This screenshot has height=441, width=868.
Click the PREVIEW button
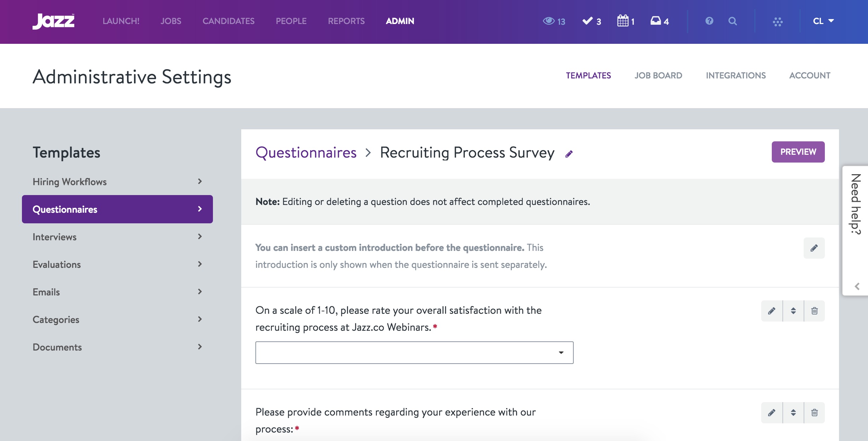coord(798,152)
